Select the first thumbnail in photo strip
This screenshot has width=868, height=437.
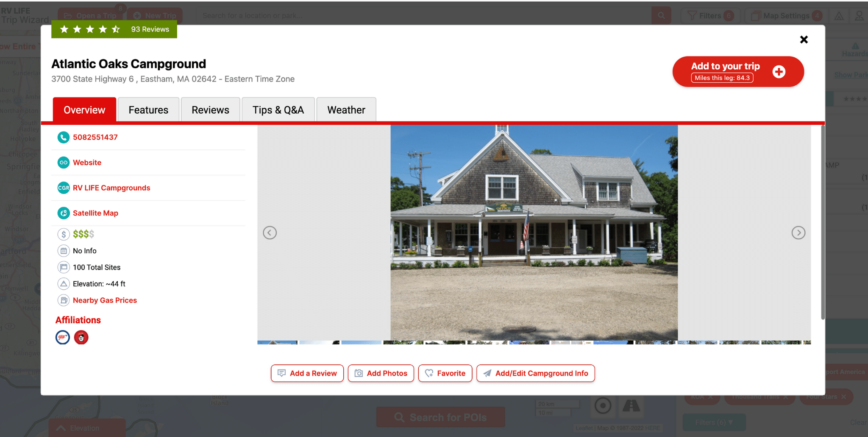point(277,342)
